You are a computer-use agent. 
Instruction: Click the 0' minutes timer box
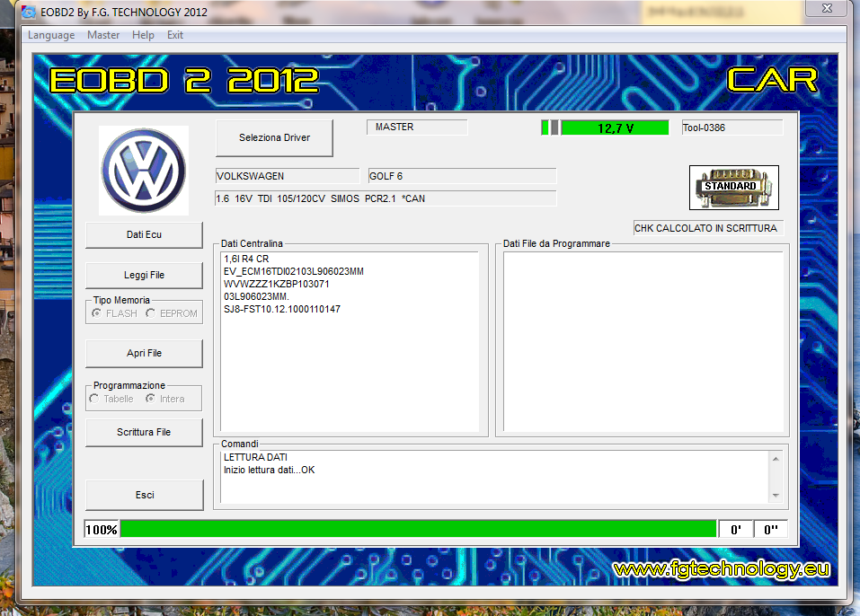tap(735, 530)
